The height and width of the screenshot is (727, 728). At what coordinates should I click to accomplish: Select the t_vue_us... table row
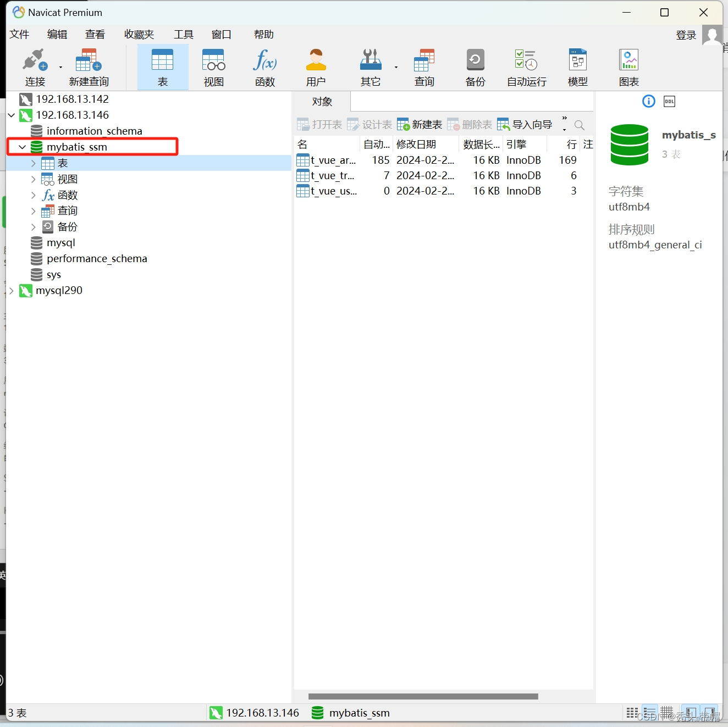444,191
